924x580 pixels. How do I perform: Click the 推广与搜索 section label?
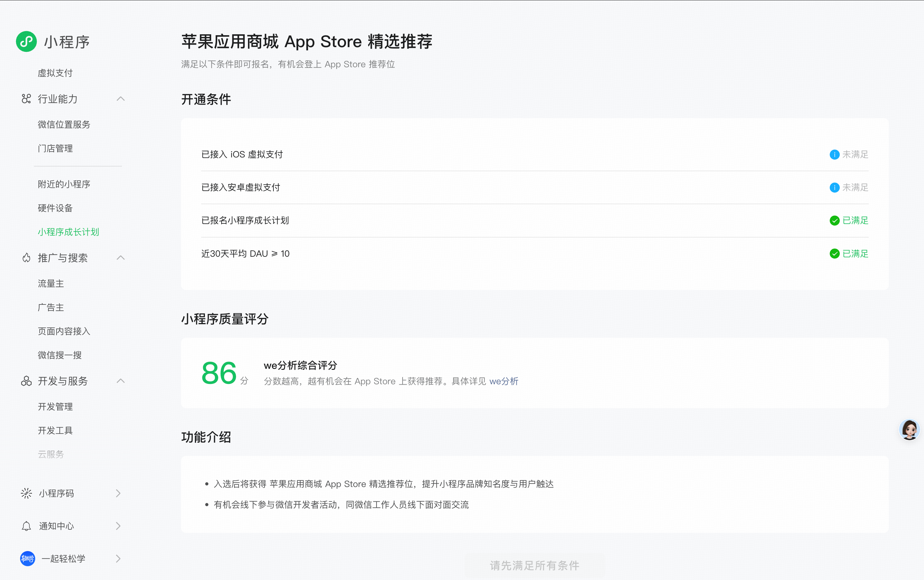[x=63, y=258]
